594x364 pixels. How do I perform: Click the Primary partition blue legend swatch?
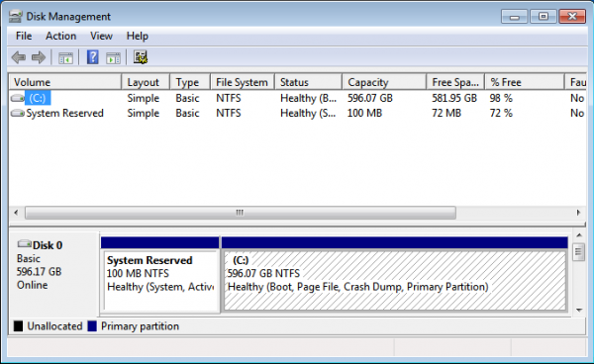pyautogui.click(x=92, y=326)
